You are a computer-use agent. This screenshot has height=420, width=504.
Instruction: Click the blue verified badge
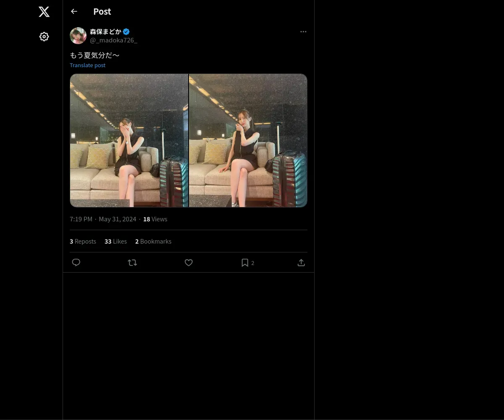[x=126, y=31]
